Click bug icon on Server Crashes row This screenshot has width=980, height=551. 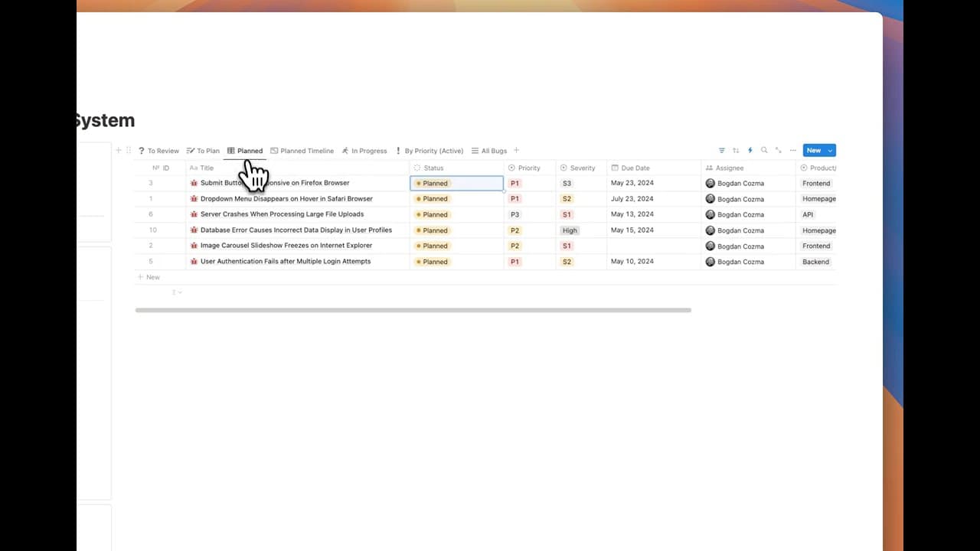point(194,214)
